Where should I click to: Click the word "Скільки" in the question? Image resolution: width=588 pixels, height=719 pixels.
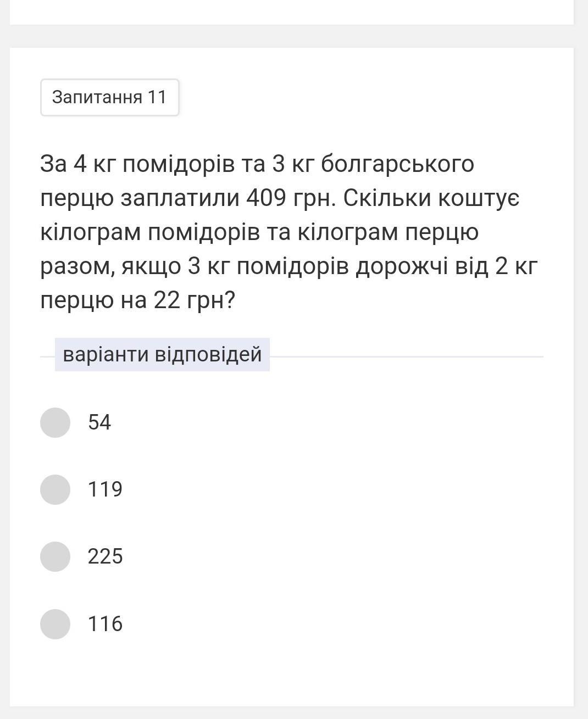(387, 198)
